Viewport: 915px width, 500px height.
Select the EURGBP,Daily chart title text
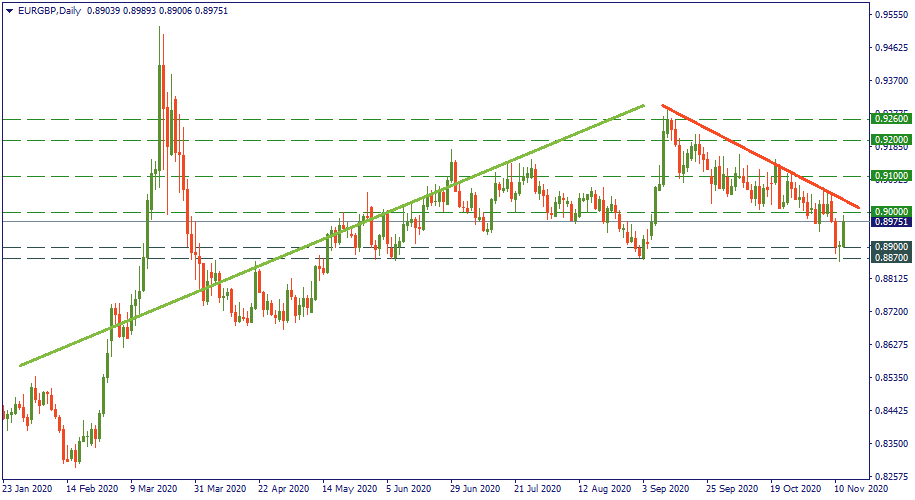pos(49,10)
